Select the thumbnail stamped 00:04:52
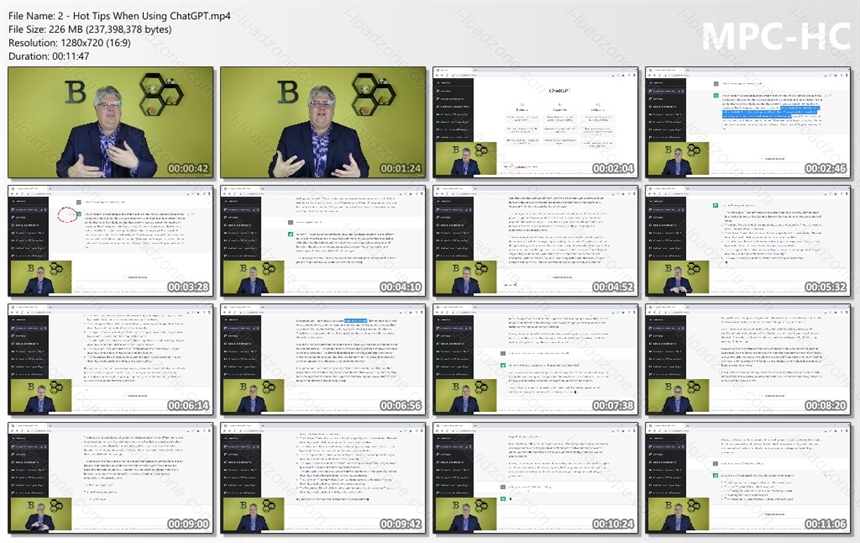This screenshot has width=860, height=543. (535, 241)
